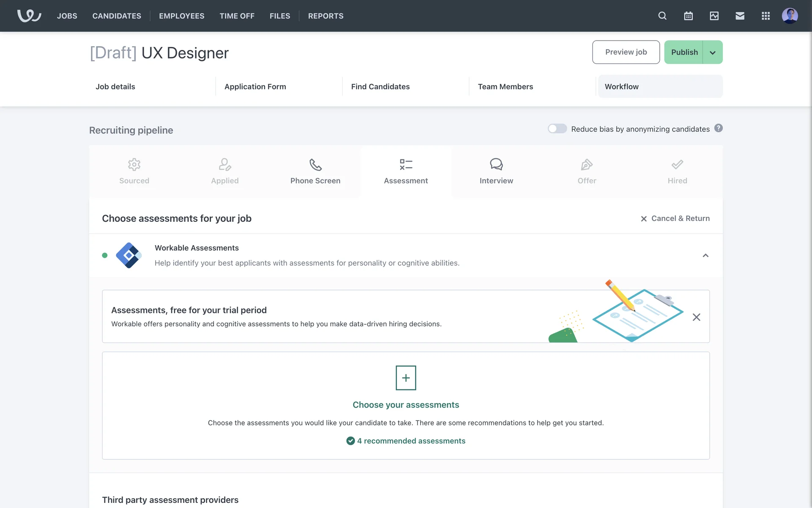This screenshot has height=508, width=812.
Task: Select the Interview pipeline stage
Action: point(496,171)
